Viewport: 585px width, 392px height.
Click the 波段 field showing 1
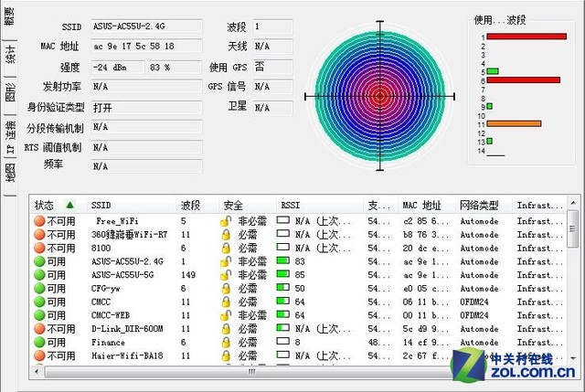click(x=272, y=26)
